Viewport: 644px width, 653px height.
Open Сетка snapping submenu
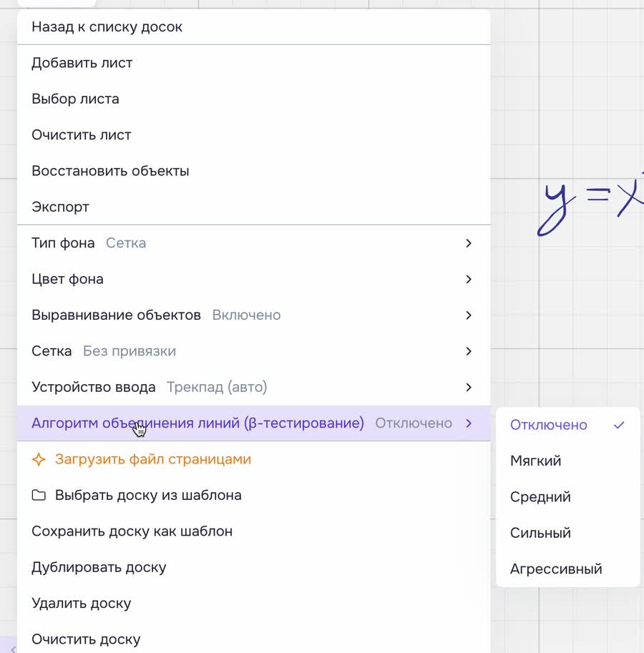point(254,351)
